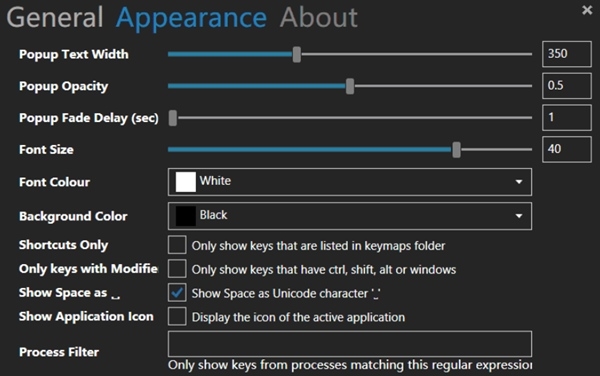Image resolution: width=600 pixels, height=376 pixels.
Task: Click the Popup Text Width slider handle
Action: 297,54
